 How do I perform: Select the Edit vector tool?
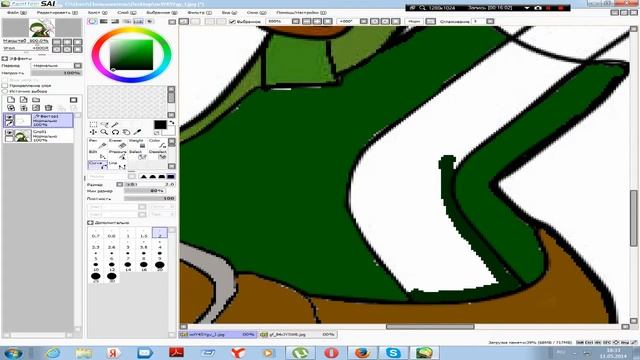tap(98, 154)
